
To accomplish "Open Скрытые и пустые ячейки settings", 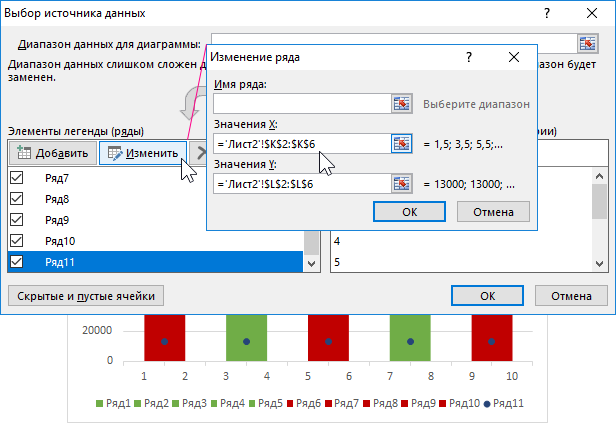I will click(84, 296).
